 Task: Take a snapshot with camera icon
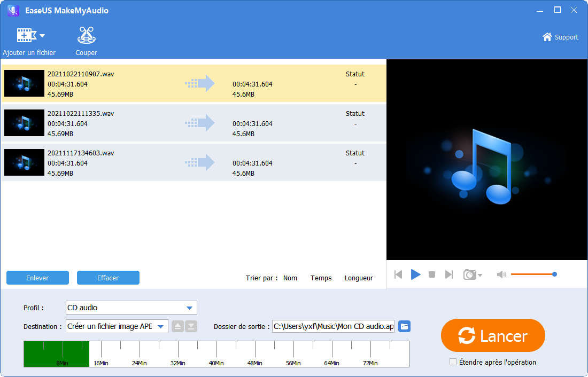469,274
